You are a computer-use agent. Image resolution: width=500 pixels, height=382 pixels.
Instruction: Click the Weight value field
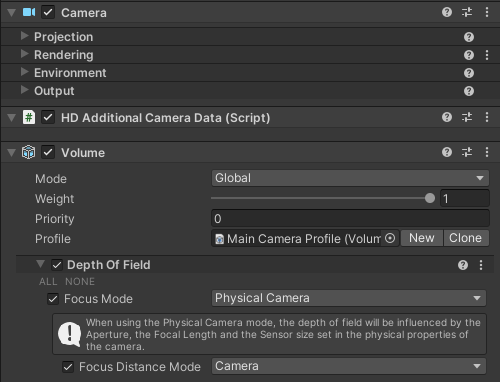coord(465,198)
